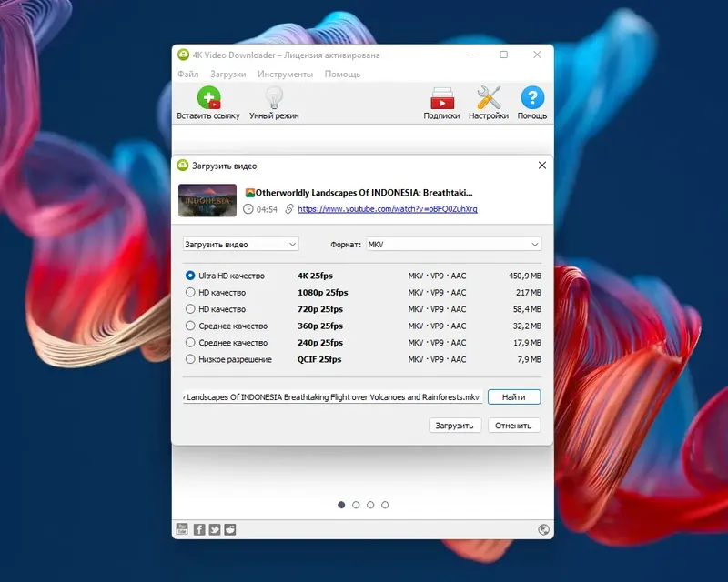Open the Формат MKV dropdown
Screen dimensions: 728x582
click(452, 244)
